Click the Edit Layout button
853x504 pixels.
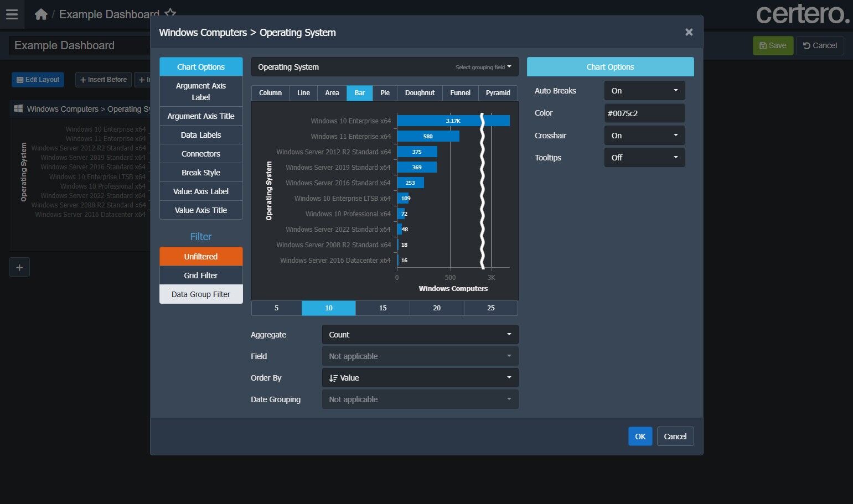(38, 80)
